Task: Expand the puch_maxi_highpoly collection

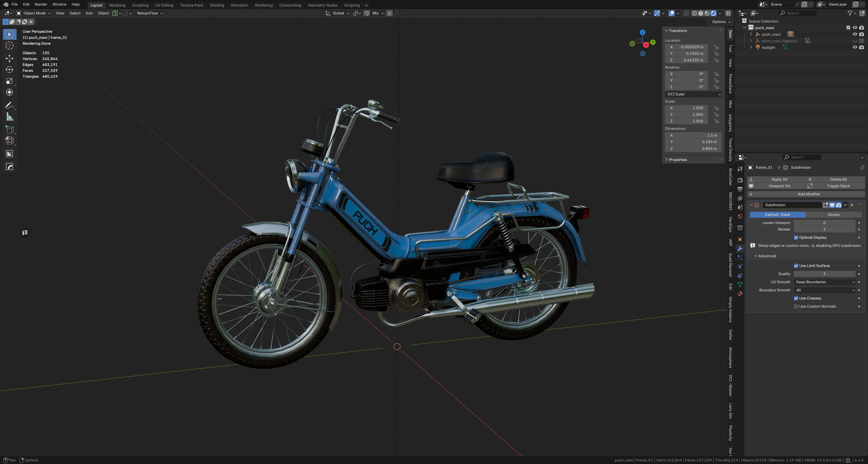Action: 751,41
